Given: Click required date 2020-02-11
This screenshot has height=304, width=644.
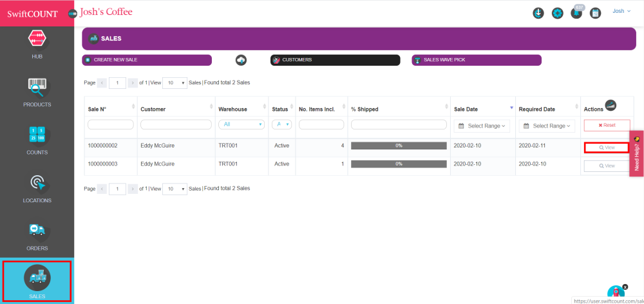Looking at the screenshot, I should (533, 146).
